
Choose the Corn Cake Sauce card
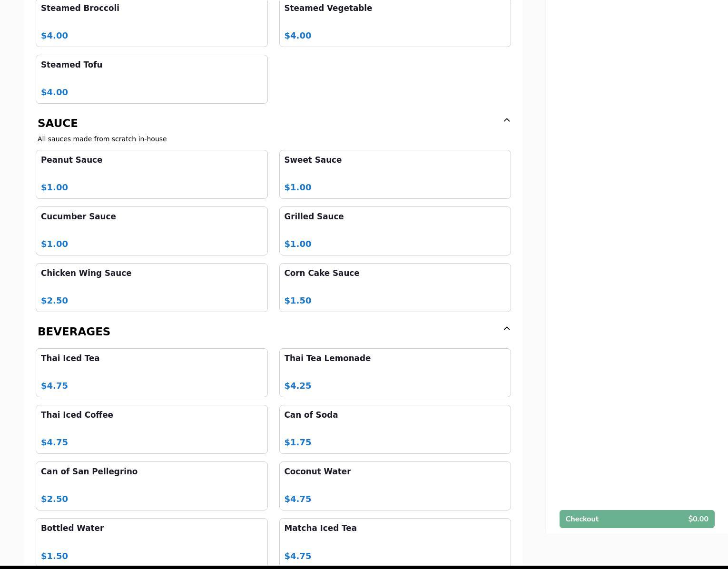tap(394, 287)
